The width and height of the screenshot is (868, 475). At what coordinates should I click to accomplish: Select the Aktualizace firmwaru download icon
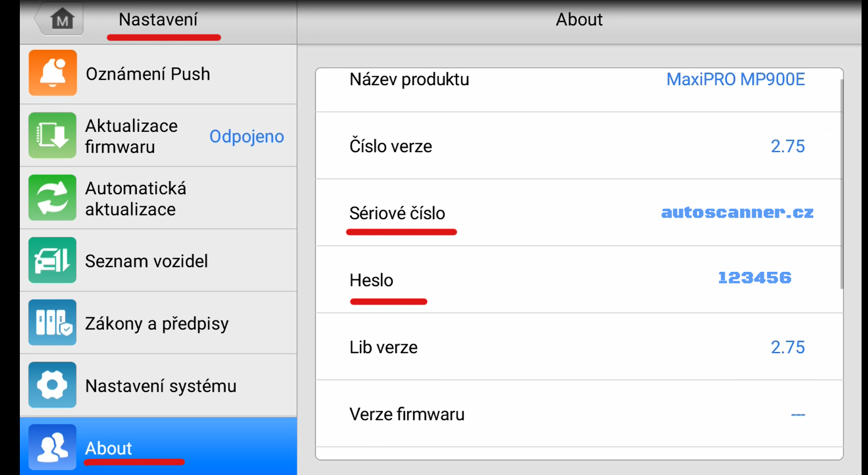coord(53,135)
